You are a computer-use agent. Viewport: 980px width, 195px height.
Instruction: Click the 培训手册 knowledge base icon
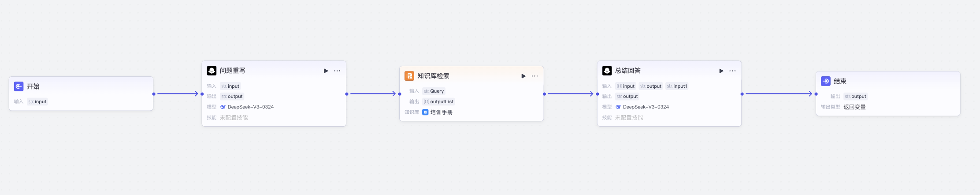pyautogui.click(x=425, y=112)
